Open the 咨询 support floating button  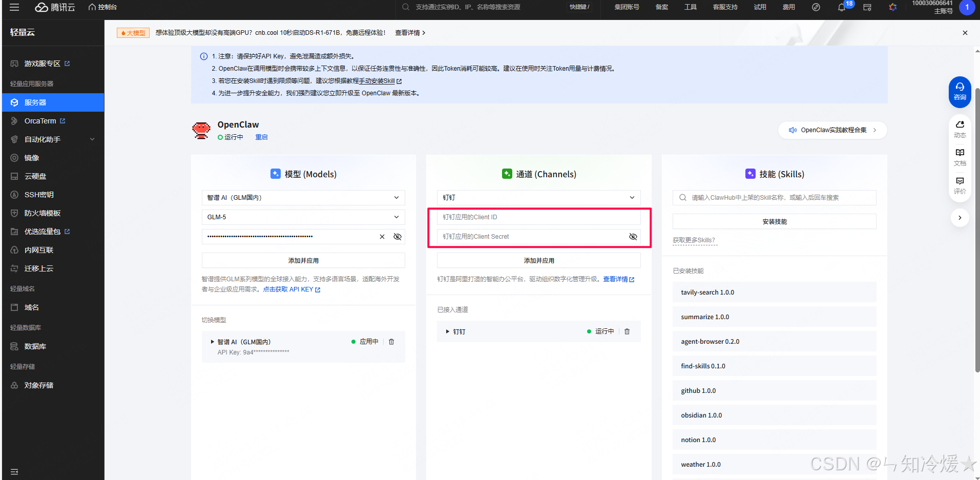pyautogui.click(x=960, y=92)
